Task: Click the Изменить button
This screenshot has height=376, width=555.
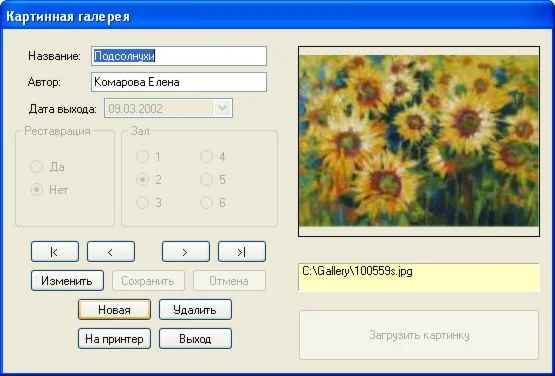Action: pyautogui.click(x=67, y=281)
